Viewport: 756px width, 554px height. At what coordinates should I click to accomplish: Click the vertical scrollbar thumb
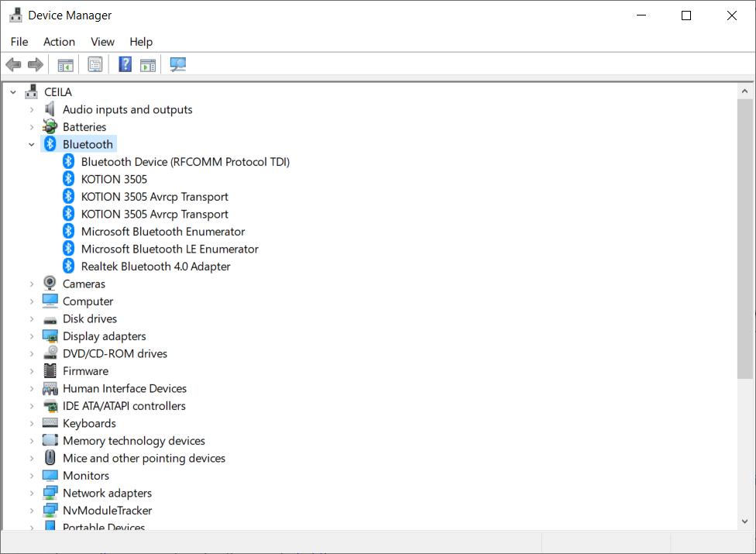click(744, 239)
